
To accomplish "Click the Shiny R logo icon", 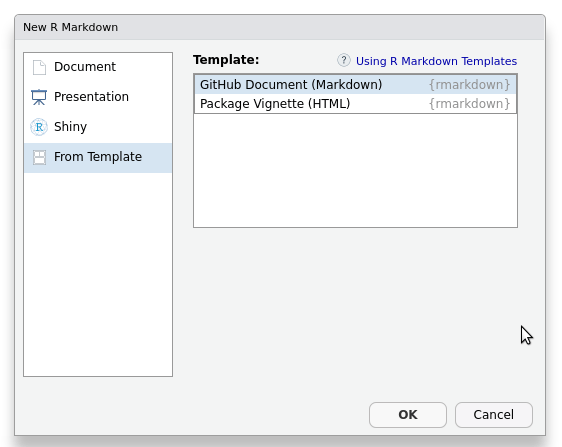I will click(x=39, y=127).
